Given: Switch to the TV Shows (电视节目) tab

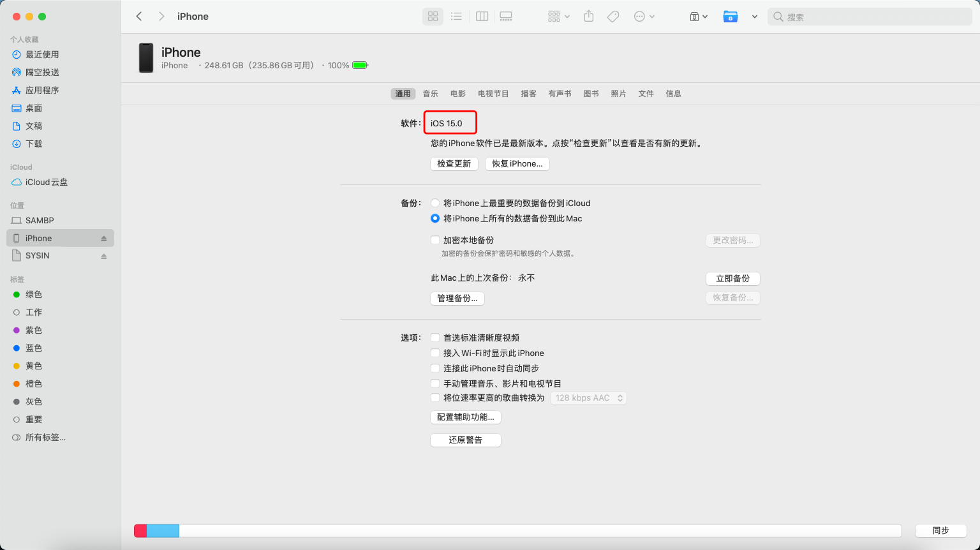Looking at the screenshot, I should pos(493,94).
